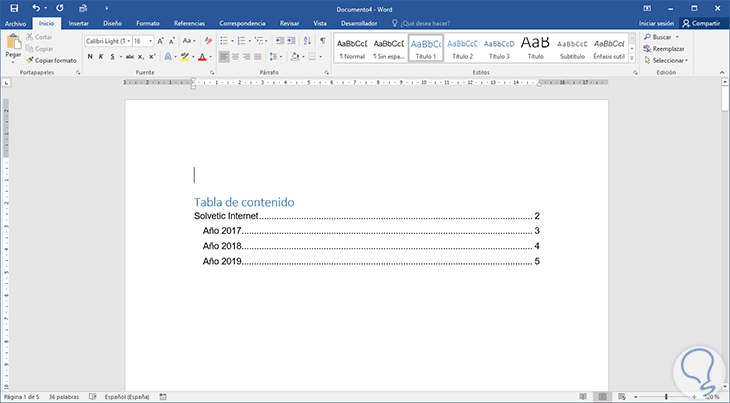
Task: Click the spelling check icon in the status bar
Action: (93, 396)
